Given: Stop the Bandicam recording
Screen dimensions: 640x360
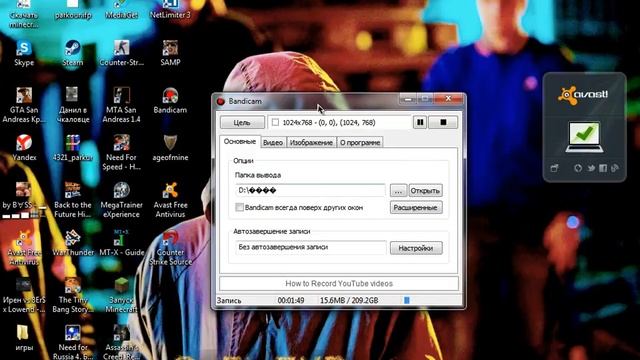Looking at the screenshot, I should [x=443, y=122].
